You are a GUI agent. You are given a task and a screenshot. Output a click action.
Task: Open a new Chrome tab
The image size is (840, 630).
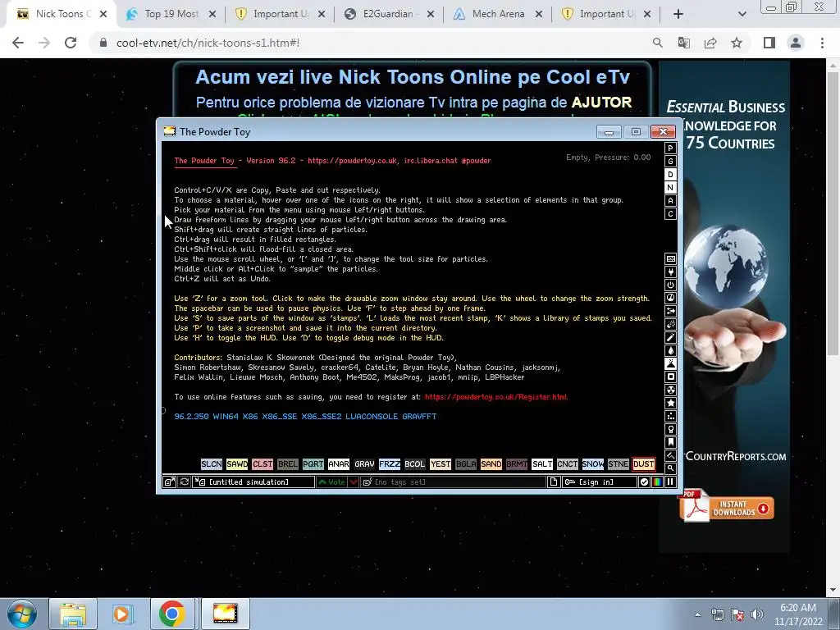[x=678, y=14]
